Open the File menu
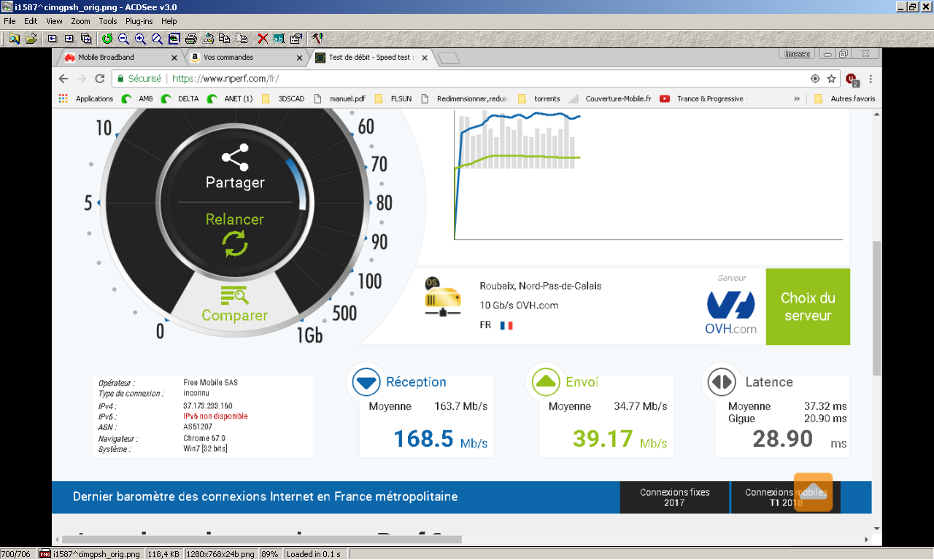The height and width of the screenshot is (560, 934). point(10,21)
